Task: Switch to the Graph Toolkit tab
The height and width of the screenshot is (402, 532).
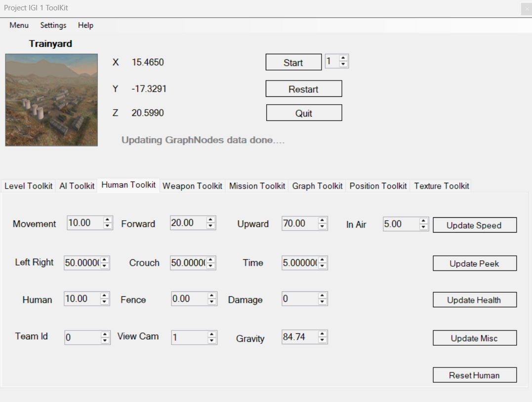Action: 317,186
